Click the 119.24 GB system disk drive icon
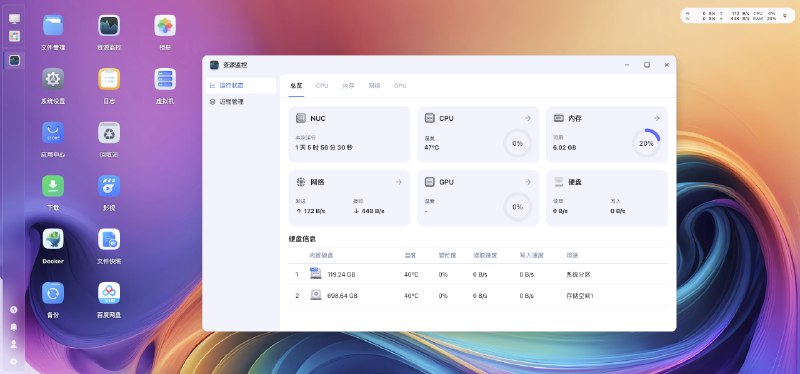This screenshot has width=800, height=374. (316, 273)
